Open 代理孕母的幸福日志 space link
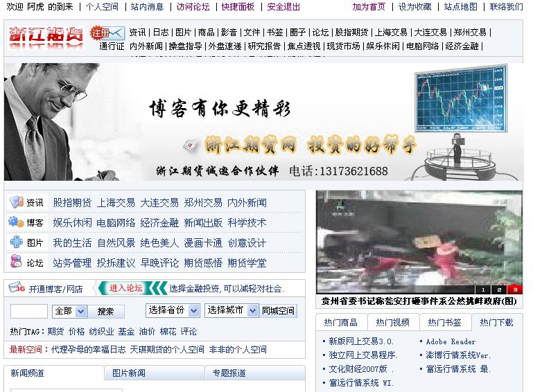Image resolution: width=533 pixels, height=392 pixels. point(89,350)
